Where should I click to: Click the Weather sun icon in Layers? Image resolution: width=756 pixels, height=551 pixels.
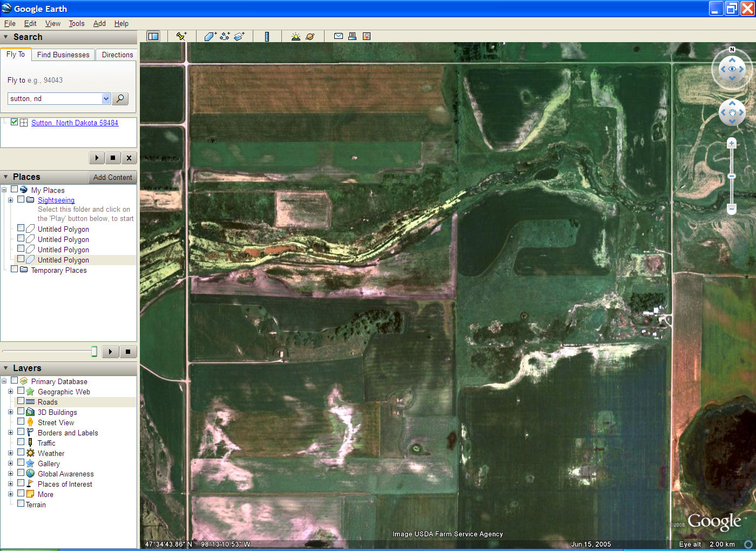click(30, 453)
